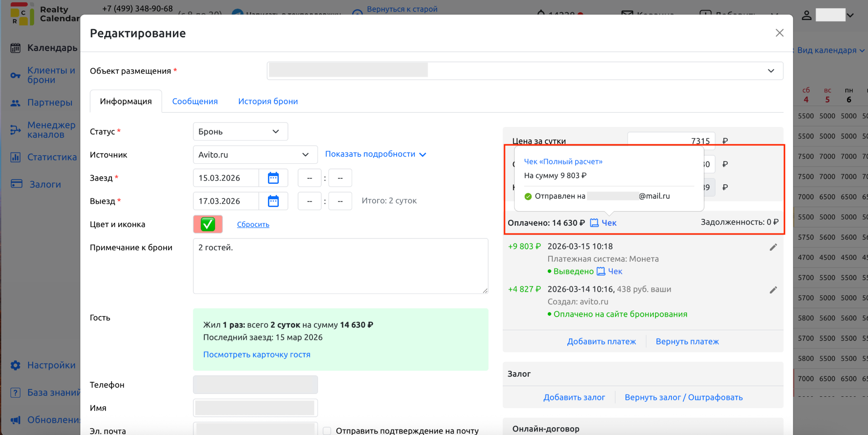
Task: Toggle Отправить подтверждение на почту checkbox
Action: point(327,431)
